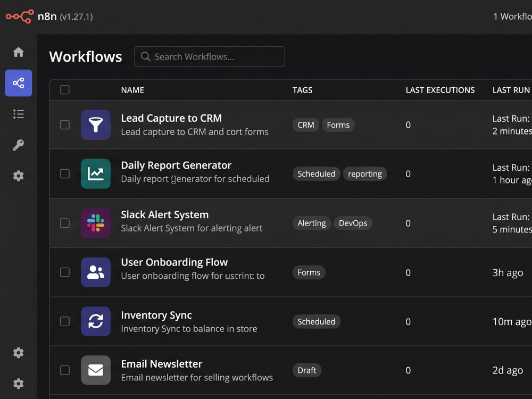Click the Slack icon for Slack Alert System
Viewport: 532px width, 399px height.
pyautogui.click(x=96, y=223)
